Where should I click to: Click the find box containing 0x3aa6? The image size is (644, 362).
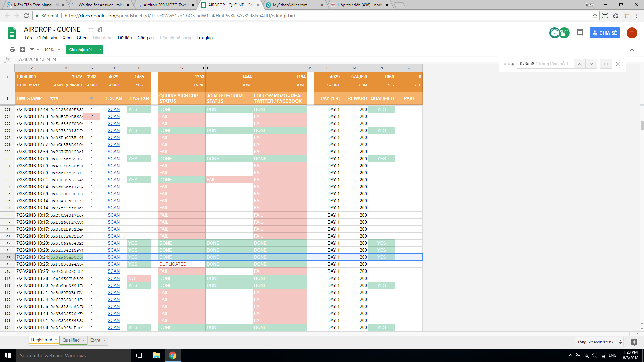point(544,64)
